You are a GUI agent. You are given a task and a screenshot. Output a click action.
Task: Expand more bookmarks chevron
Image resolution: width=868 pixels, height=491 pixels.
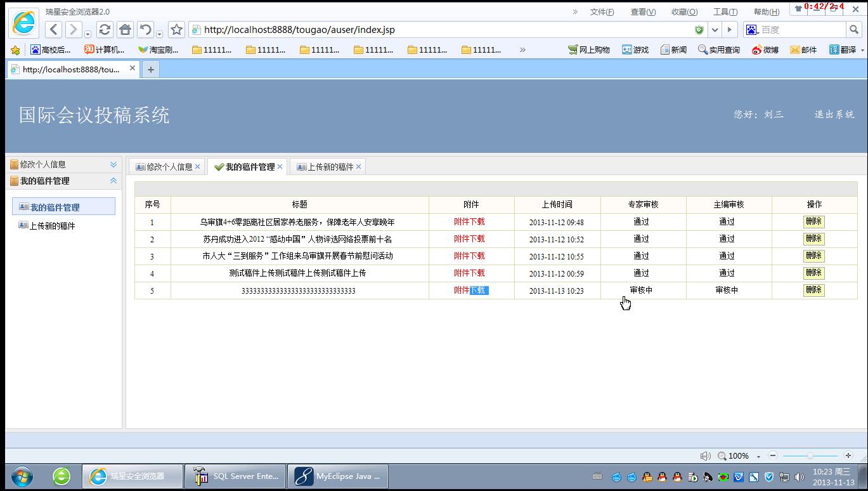[x=522, y=49]
